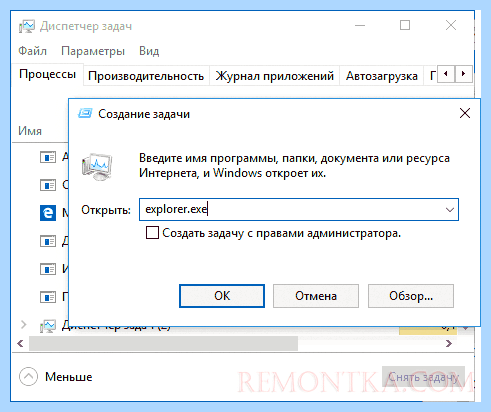Switch to the Автозагрузка tab
Viewport: 491px width, 412px height.
(382, 76)
